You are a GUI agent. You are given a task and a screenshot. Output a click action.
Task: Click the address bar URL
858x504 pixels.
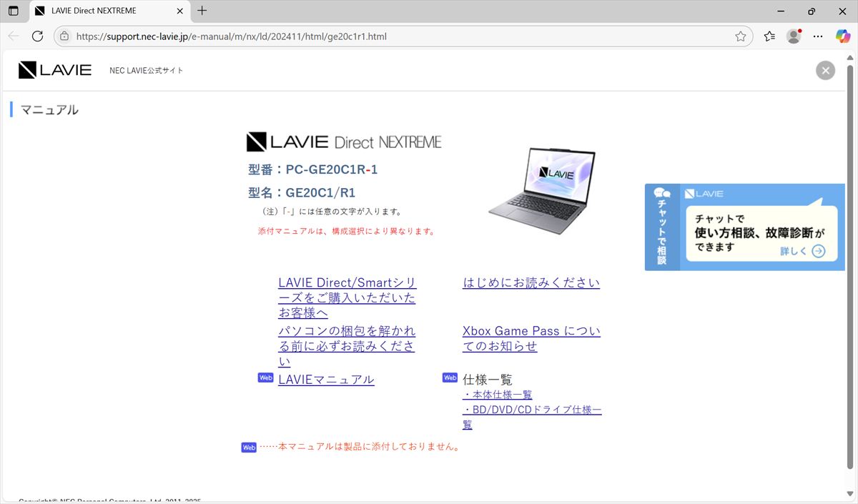(232, 36)
